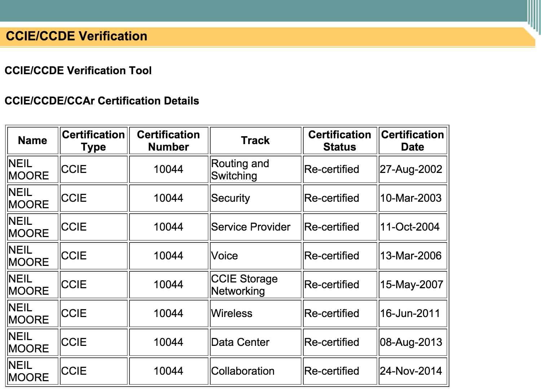The image size is (541, 392).
Task: Click number 10044 in the Routing and Switching row
Action: click(x=168, y=169)
